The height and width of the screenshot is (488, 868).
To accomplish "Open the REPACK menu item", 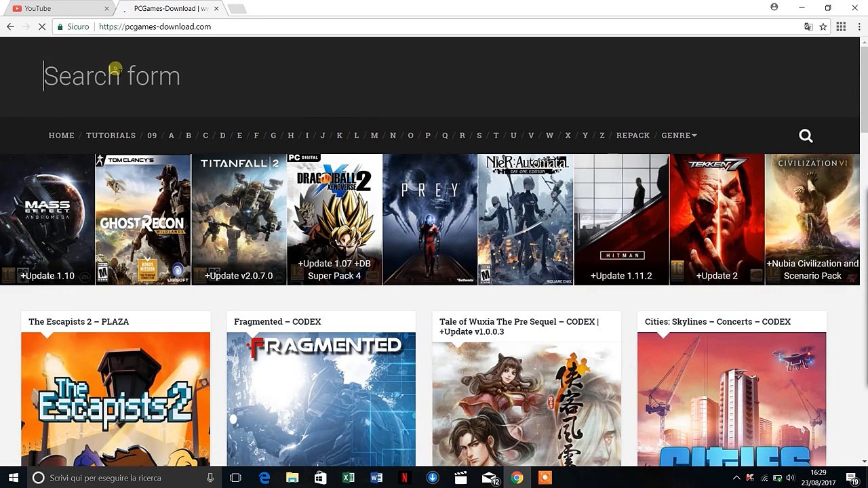I will pyautogui.click(x=633, y=136).
